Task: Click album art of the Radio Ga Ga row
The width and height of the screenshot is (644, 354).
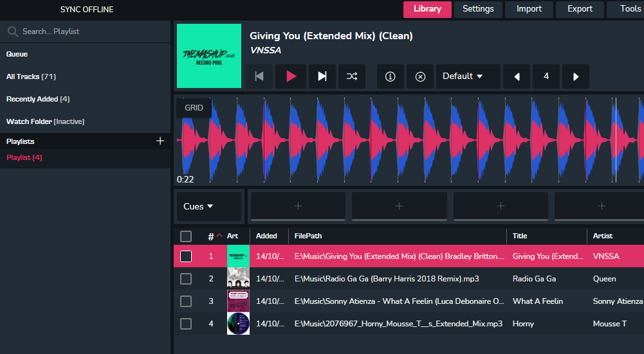Action: tap(238, 279)
